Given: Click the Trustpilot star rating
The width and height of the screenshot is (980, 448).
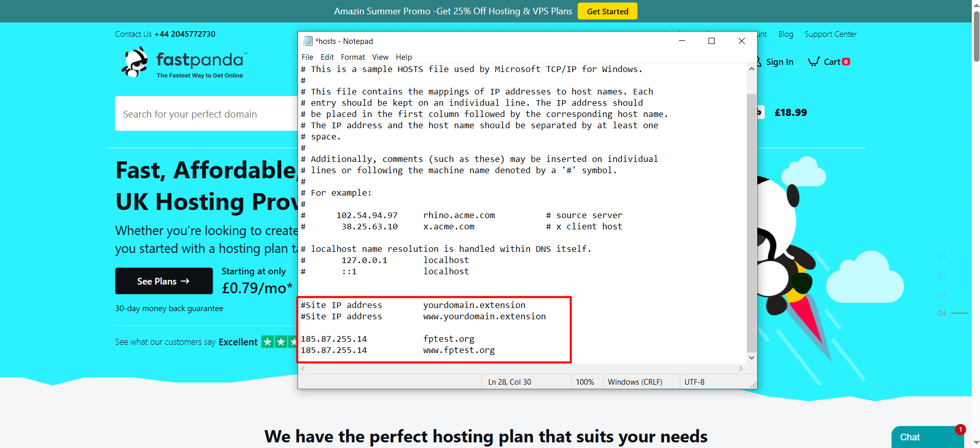Looking at the screenshot, I should click(x=279, y=342).
